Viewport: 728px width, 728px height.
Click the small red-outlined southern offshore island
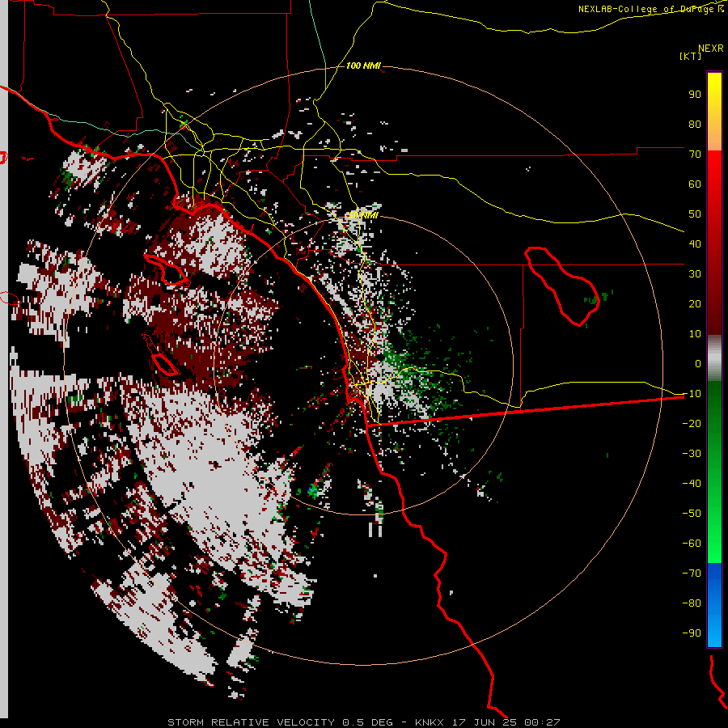pos(165,365)
